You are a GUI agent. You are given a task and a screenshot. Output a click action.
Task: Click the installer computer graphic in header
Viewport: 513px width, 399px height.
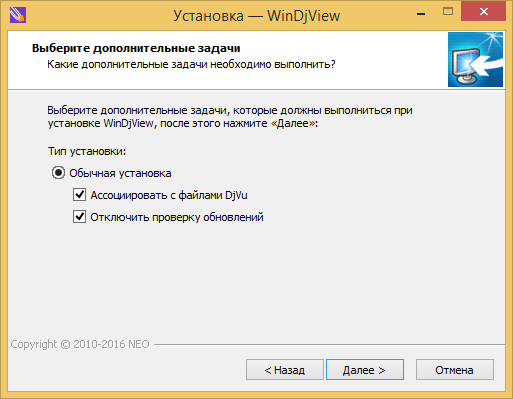[x=475, y=59]
